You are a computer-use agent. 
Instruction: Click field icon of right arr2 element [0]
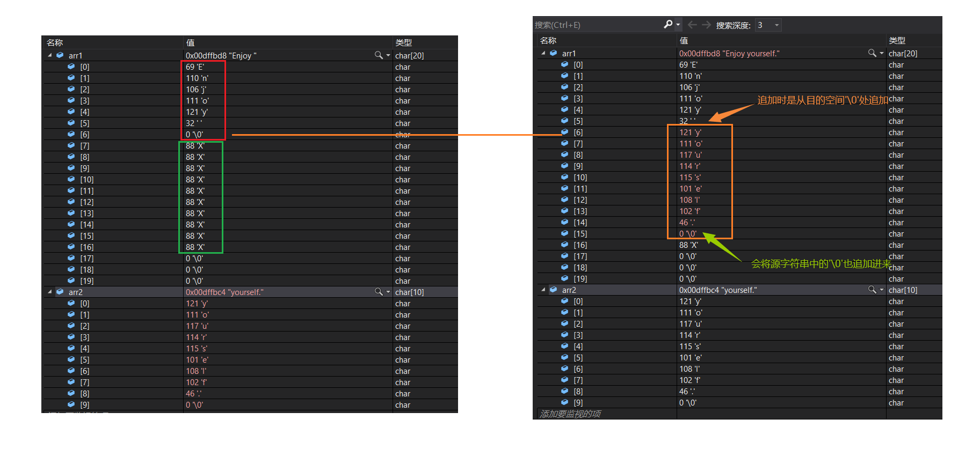click(564, 301)
